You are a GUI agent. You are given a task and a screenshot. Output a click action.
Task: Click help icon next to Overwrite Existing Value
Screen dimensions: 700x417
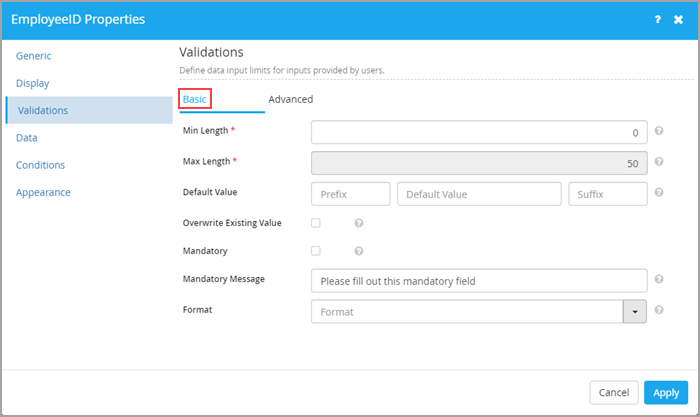point(358,223)
